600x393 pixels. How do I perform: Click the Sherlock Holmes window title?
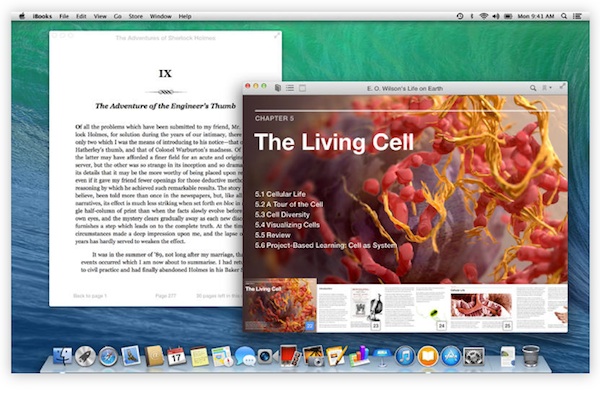tap(165, 38)
